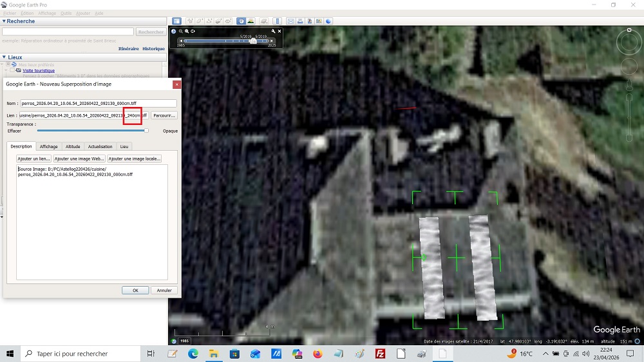
Task: Open FileZilla from the Windows taskbar
Action: 380,354
